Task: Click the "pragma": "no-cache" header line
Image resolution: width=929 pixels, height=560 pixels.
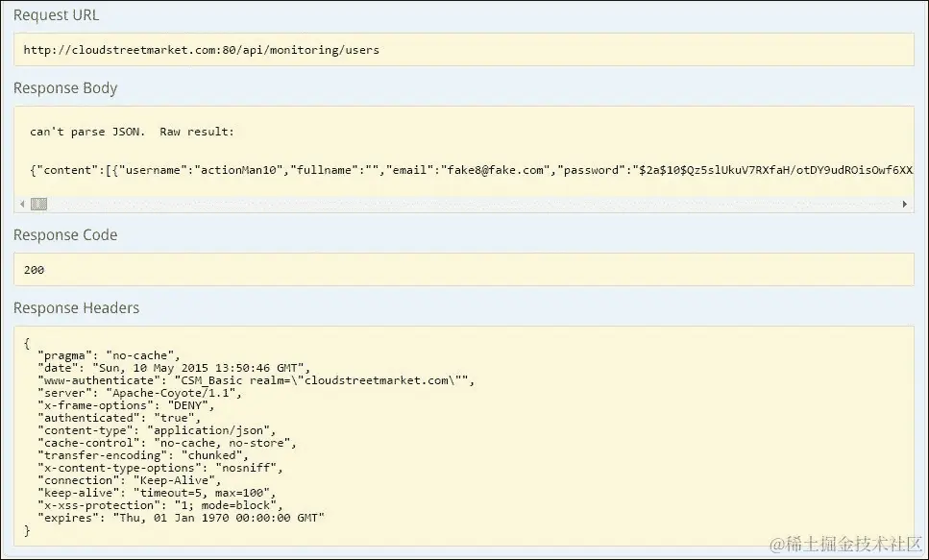Action: coord(109,355)
